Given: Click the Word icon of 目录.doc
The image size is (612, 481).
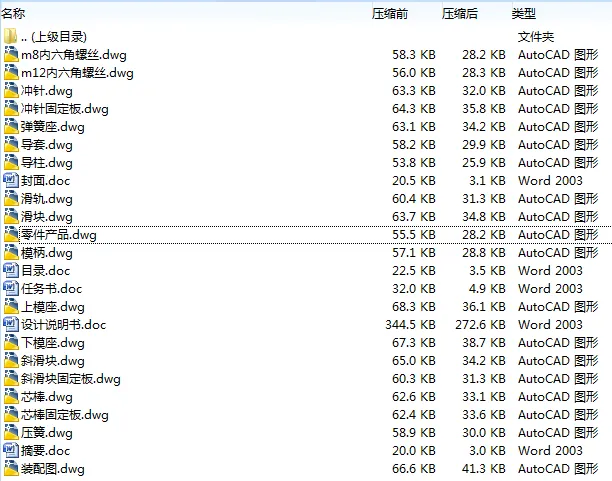Looking at the screenshot, I should (11, 270).
